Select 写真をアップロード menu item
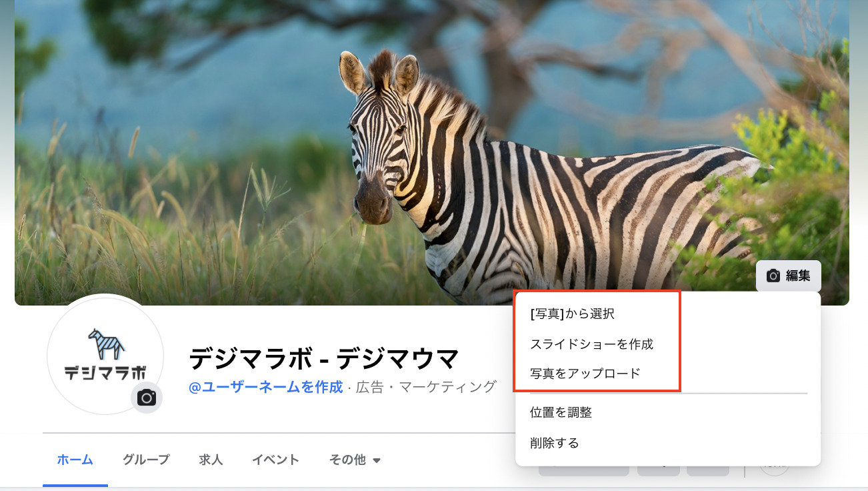The image size is (868, 491). (x=585, y=374)
